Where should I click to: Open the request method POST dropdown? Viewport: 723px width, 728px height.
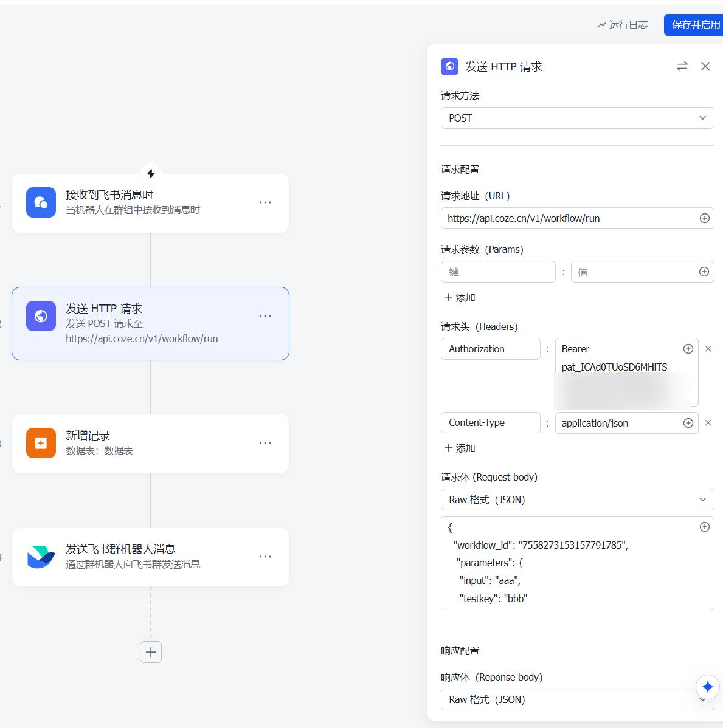tap(577, 118)
